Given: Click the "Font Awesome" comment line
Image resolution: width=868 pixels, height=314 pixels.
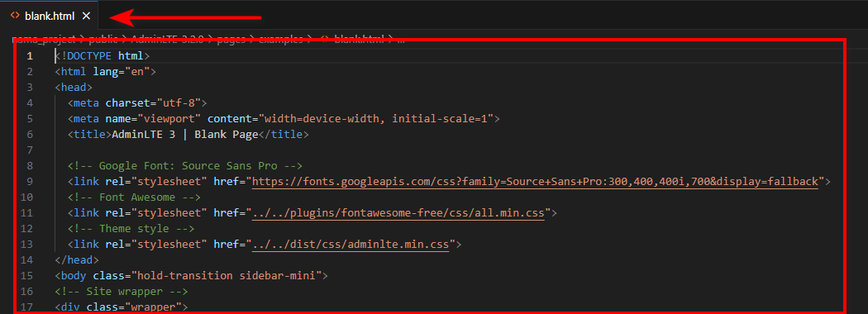Looking at the screenshot, I should coord(134,197).
